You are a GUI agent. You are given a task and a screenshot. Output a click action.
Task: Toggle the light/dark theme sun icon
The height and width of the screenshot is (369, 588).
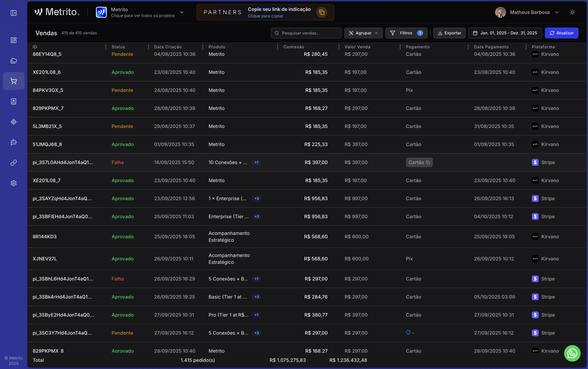coord(572,12)
